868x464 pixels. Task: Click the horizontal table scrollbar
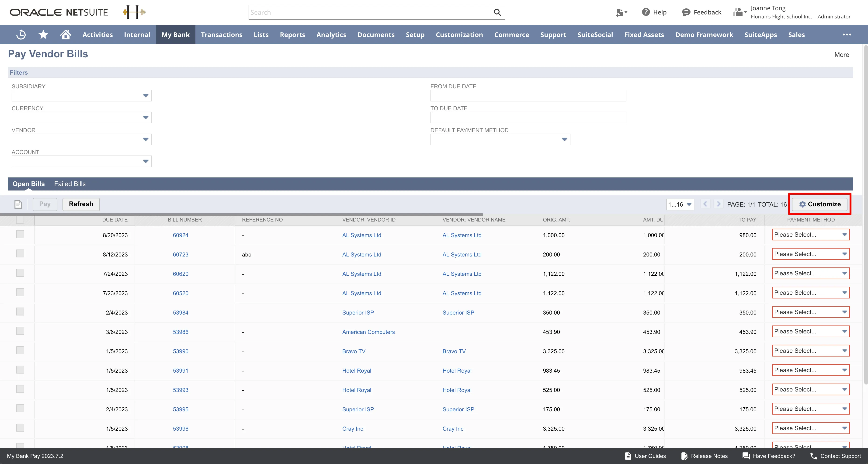[241, 214]
